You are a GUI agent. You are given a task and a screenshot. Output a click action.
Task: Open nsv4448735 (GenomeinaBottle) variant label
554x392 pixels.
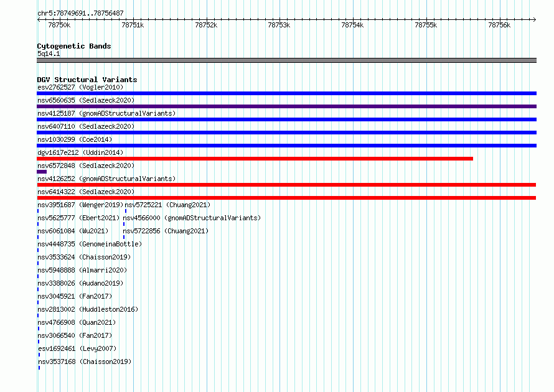(x=90, y=244)
